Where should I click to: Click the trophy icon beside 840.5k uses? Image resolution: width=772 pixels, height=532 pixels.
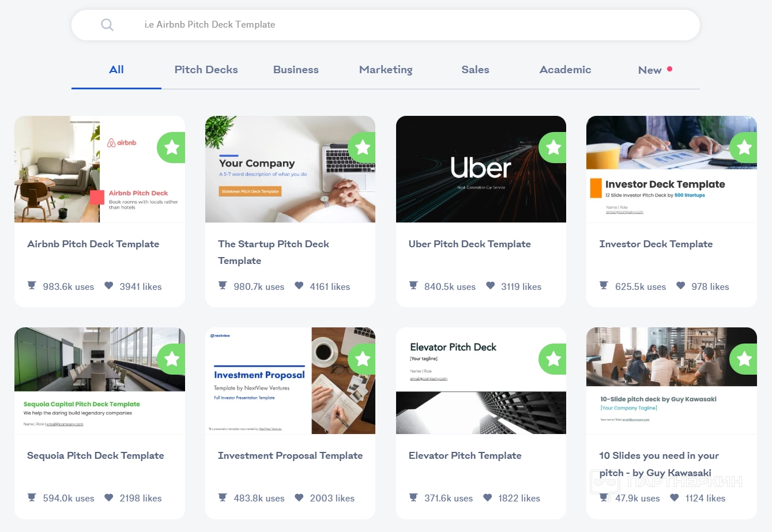(x=413, y=286)
